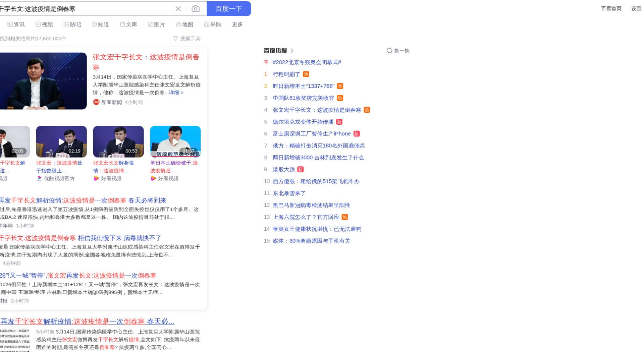Clear search text with the X icon
The height and width of the screenshot is (352, 644).
pyautogui.click(x=178, y=9)
